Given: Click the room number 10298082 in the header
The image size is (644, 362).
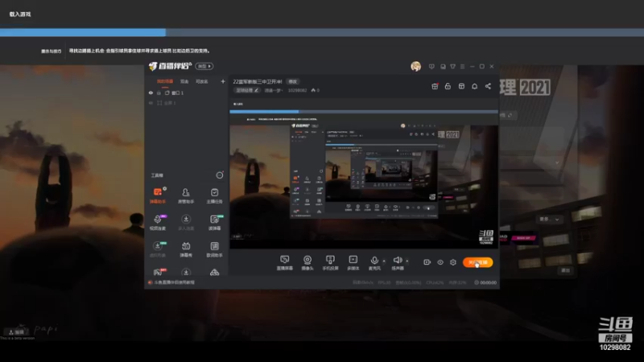Looking at the screenshot, I should click(x=297, y=90).
